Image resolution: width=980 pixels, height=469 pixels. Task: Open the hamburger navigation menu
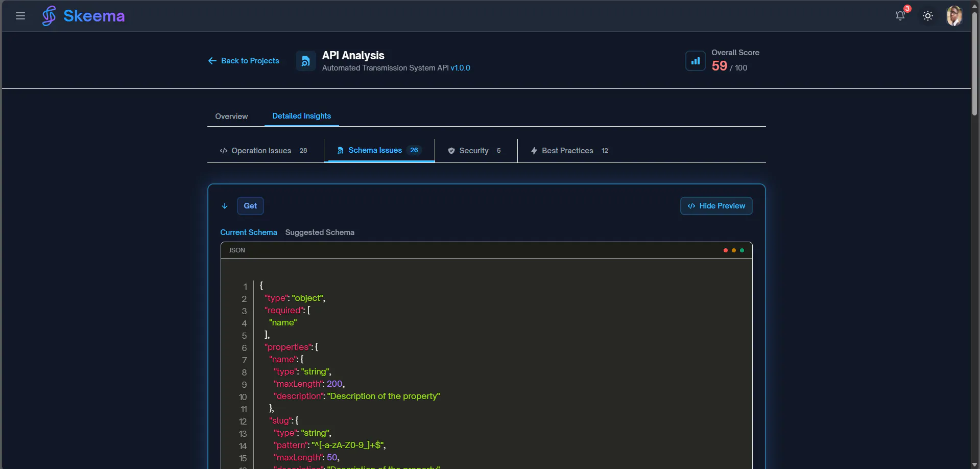click(20, 16)
